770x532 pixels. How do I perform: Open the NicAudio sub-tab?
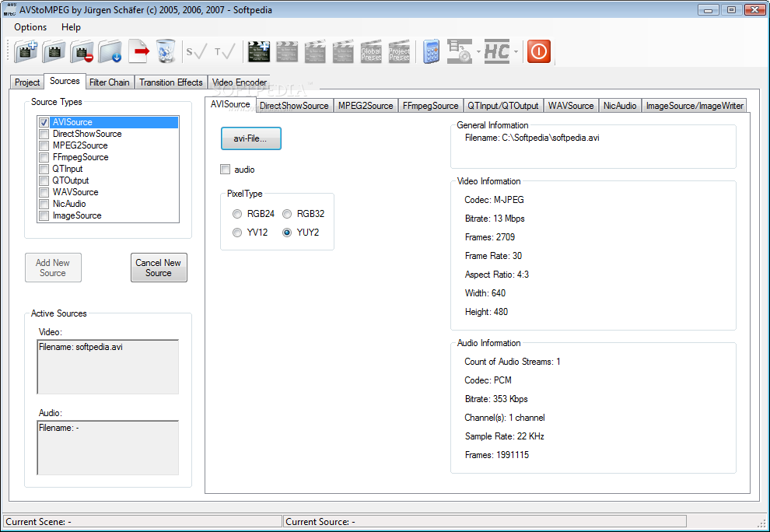click(x=620, y=106)
